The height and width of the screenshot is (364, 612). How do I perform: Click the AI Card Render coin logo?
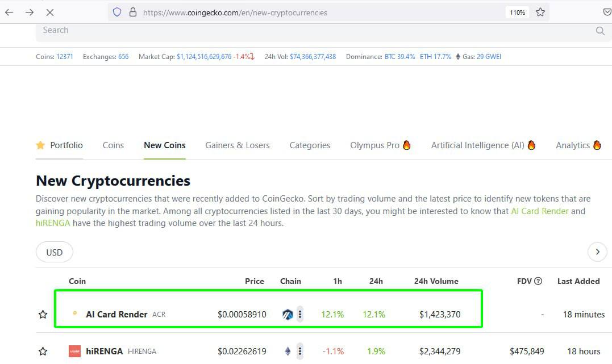(74, 313)
